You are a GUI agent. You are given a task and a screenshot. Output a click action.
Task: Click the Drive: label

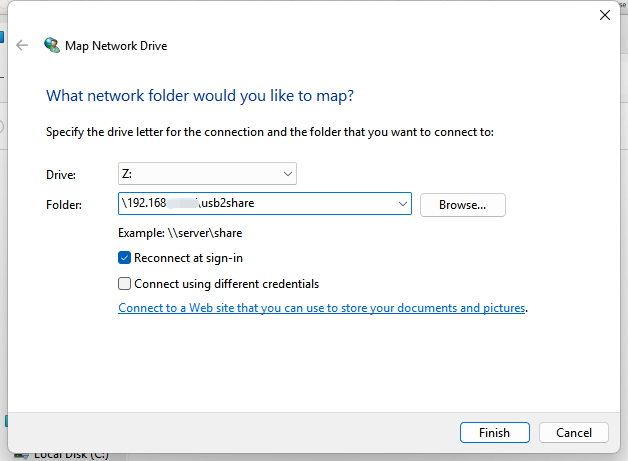pyautogui.click(x=61, y=175)
